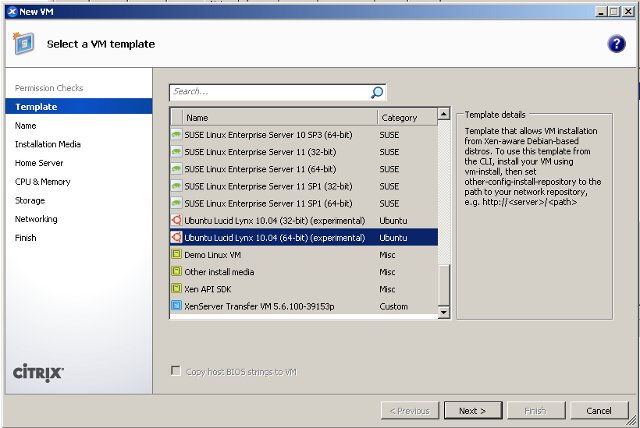Sort templates by the Name column header
This screenshot has width=640, height=428.
point(280,118)
